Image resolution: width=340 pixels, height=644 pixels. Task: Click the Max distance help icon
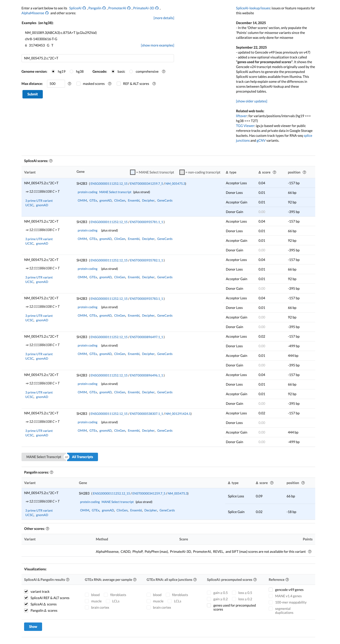point(69,84)
